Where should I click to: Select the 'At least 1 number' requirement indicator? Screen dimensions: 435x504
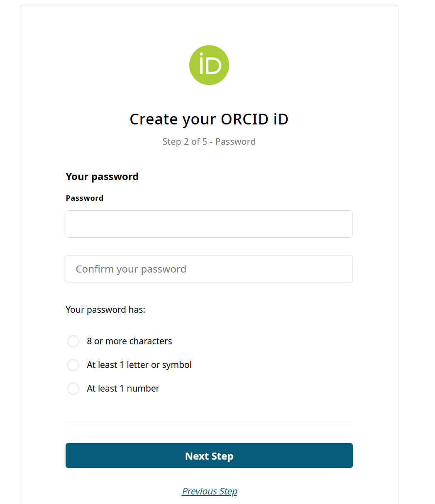pyautogui.click(x=73, y=388)
